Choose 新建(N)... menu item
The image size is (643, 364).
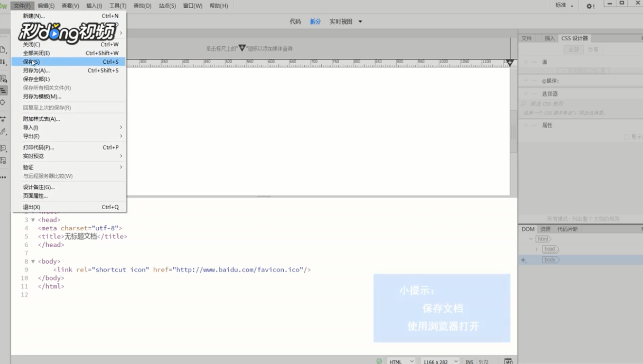(69, 16)
